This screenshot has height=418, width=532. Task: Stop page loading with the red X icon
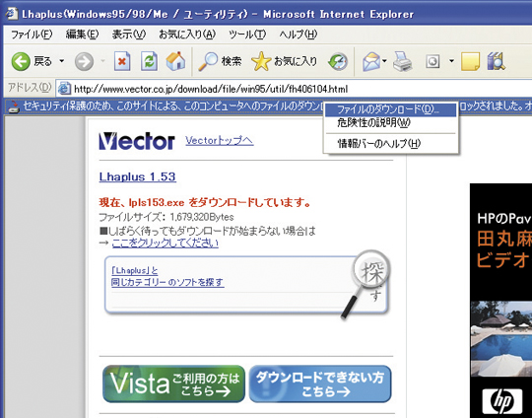122,61
